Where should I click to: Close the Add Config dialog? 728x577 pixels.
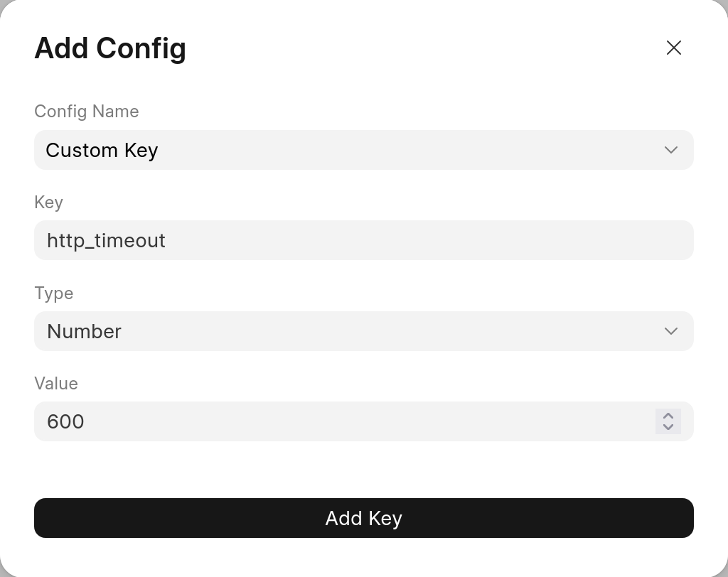[x=674, y=48]
